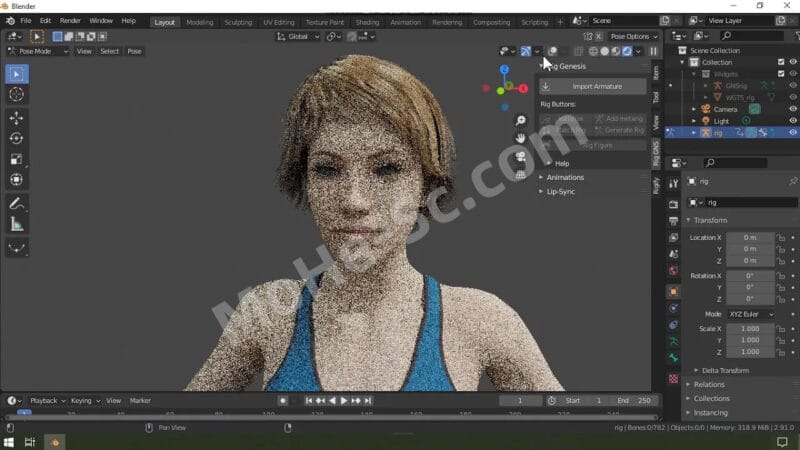This screenshot has height=450, width=800.
Task: Open the Pose menu in viewport header
Action: (134, 51)
